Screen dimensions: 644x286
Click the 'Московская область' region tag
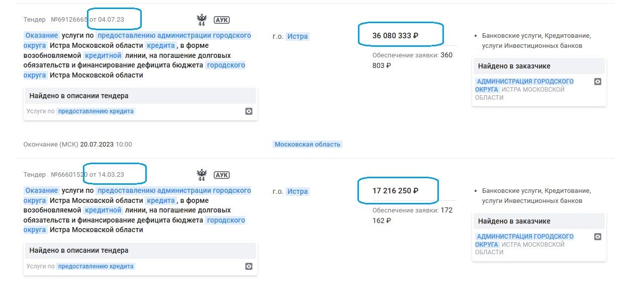pos(307,145)
